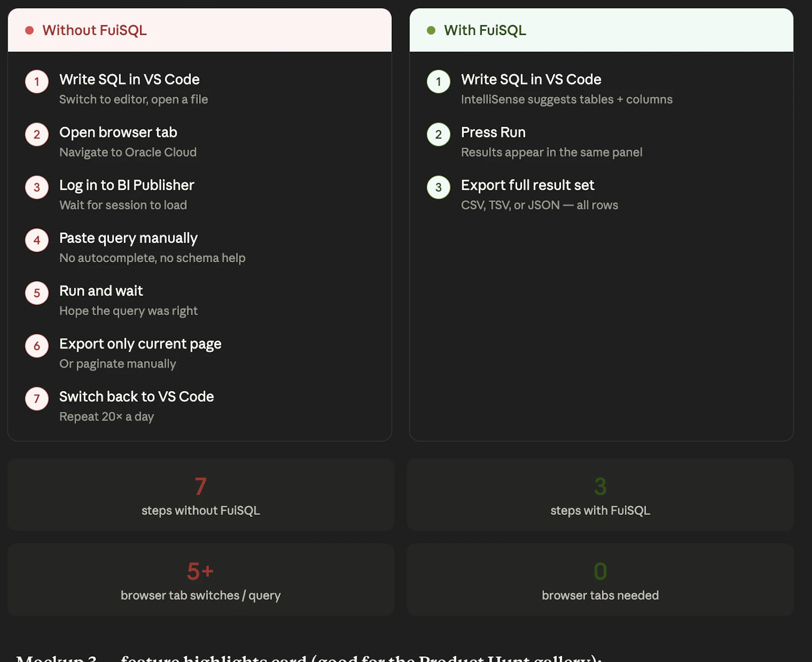812x662 pixels.
Task: Click the red '5+' stat number
Action: point(200,571)
